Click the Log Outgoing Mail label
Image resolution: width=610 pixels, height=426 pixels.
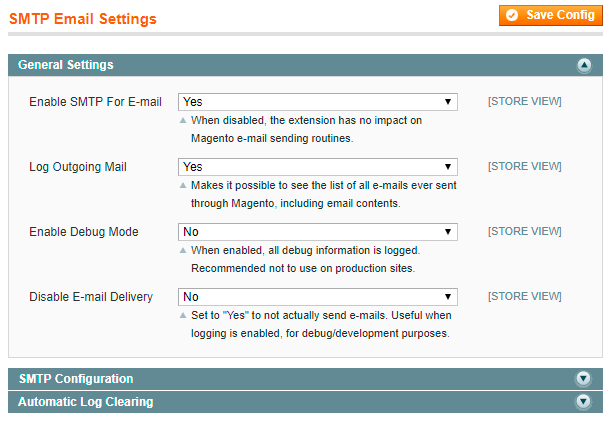(78, 167)
